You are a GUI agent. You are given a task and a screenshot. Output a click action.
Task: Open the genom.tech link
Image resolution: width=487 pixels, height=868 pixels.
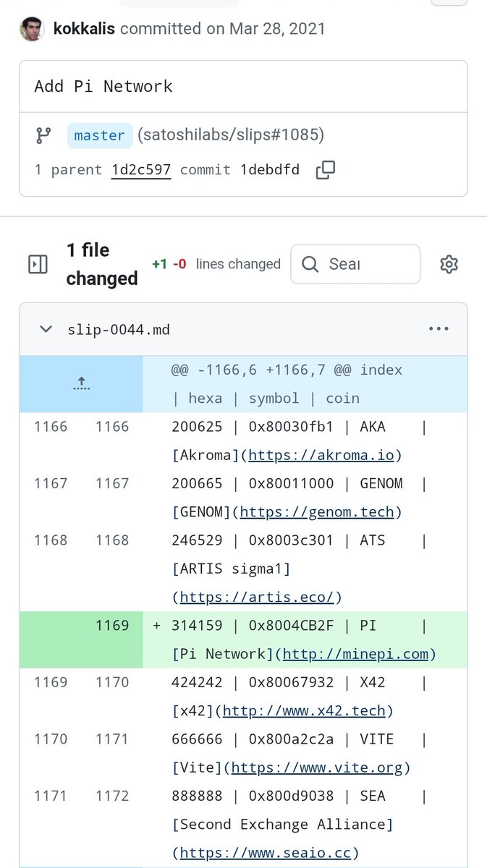317,512
